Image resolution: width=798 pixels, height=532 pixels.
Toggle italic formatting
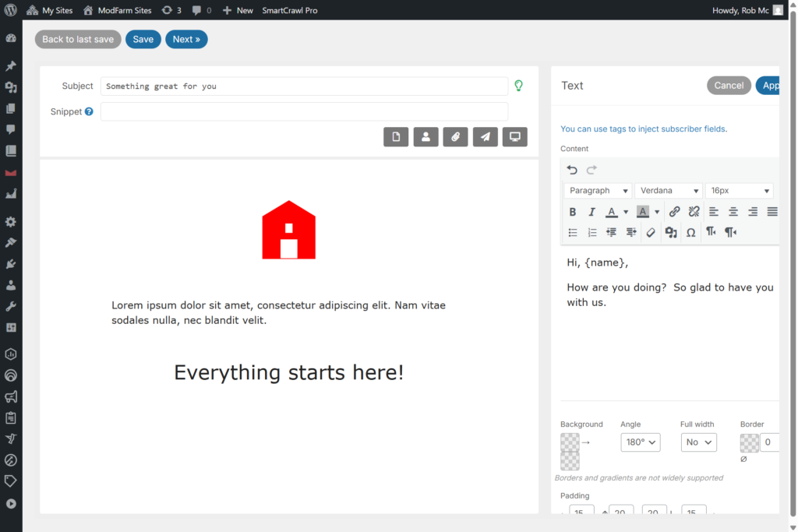tap(591, 212)
